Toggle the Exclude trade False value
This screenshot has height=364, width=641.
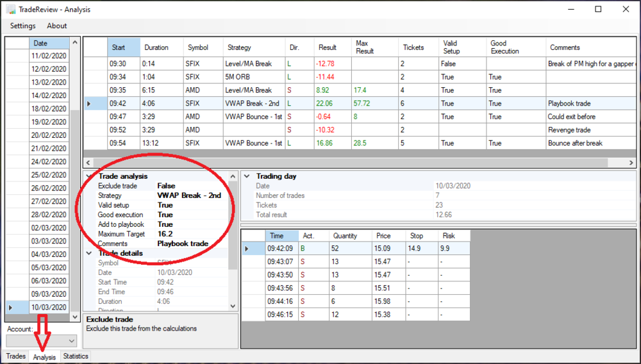[166, 186]
